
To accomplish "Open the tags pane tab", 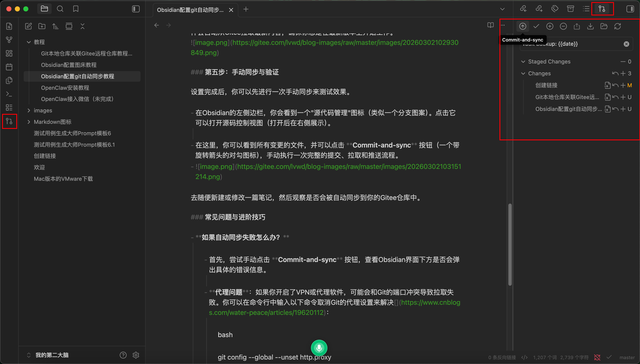I will (555, 9).
